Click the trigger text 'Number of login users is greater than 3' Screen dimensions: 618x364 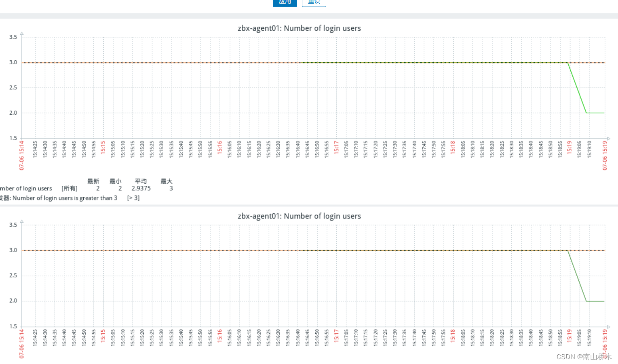65,198
